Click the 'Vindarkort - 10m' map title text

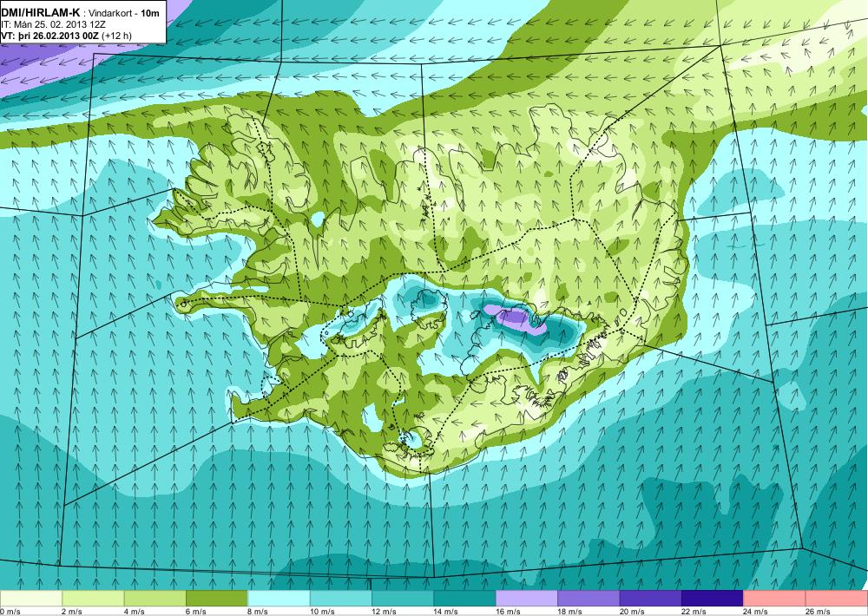(x=123, y=13)
